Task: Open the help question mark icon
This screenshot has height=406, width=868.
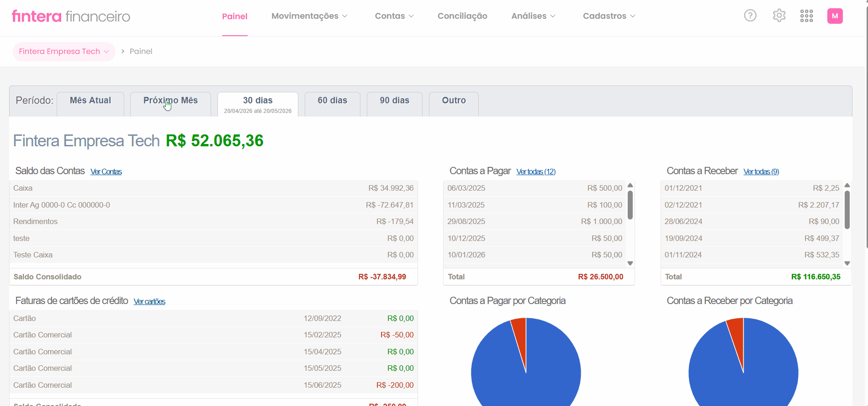Action: (750, 16)
